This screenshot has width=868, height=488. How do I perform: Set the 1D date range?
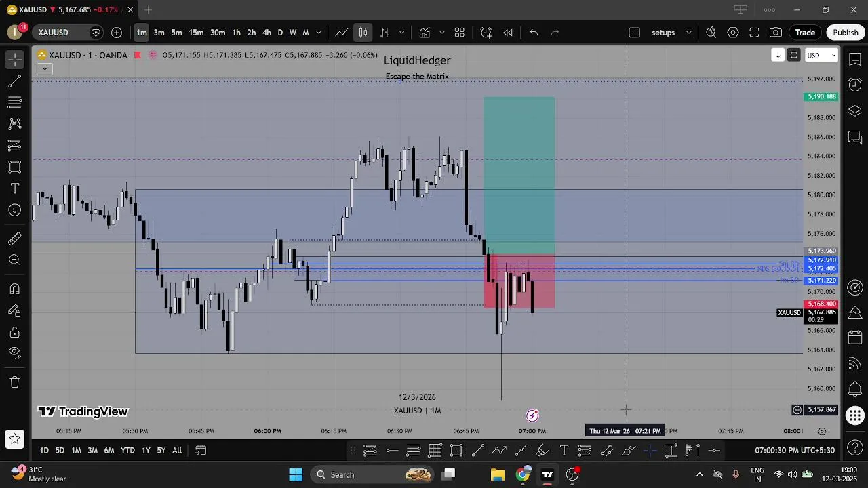pyautogui.click(x=44, y=450)
